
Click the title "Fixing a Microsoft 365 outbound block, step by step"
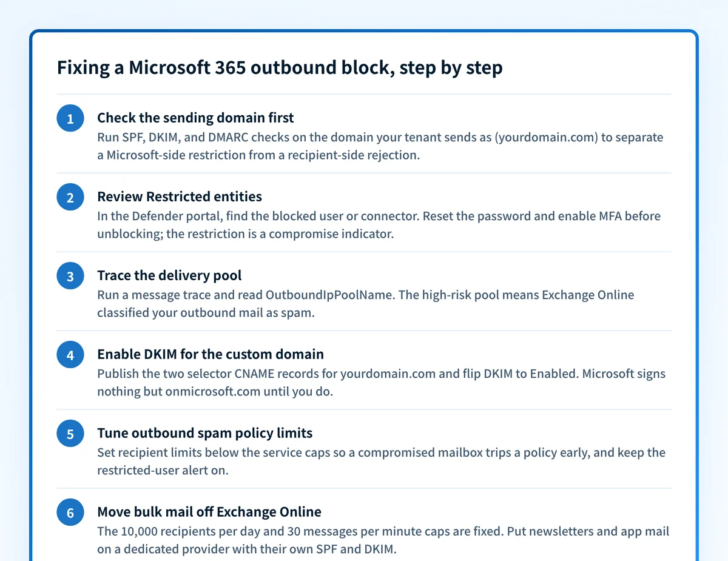click(x=280, y=67)
